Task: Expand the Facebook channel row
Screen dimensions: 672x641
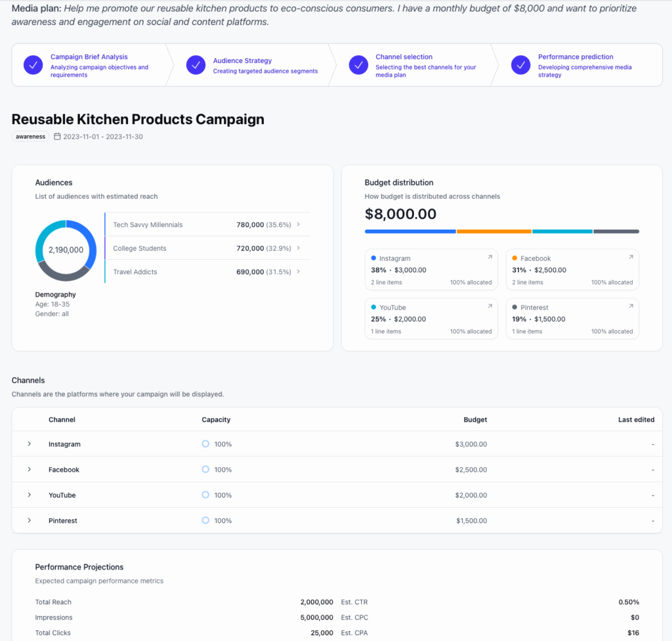Action: click(28, 470)
